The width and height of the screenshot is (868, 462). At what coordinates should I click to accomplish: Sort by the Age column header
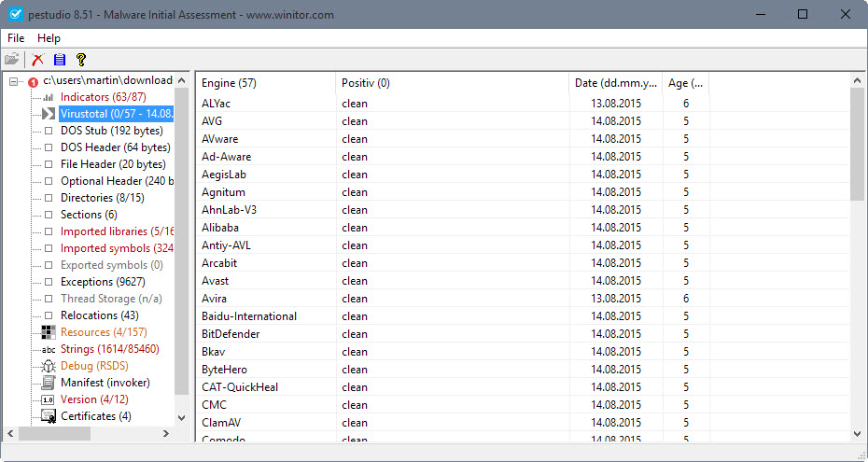tap(685, 83)
